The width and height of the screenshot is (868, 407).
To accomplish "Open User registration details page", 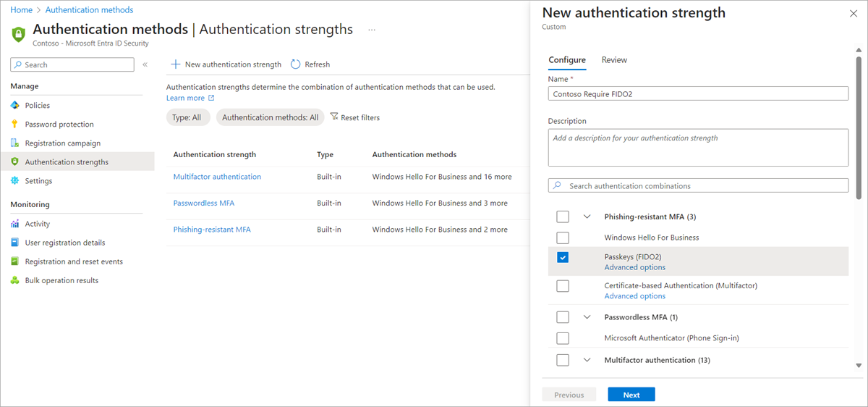I will (65, 243).
